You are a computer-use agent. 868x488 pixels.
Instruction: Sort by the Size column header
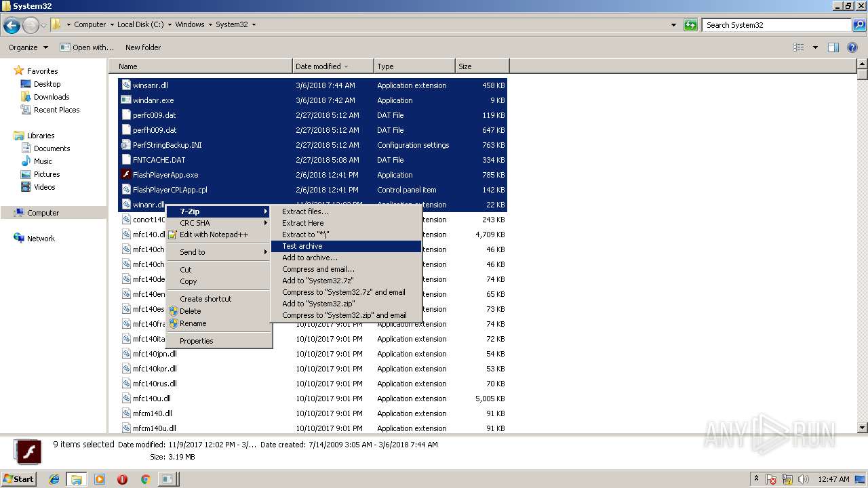click(x=482, y=66)
